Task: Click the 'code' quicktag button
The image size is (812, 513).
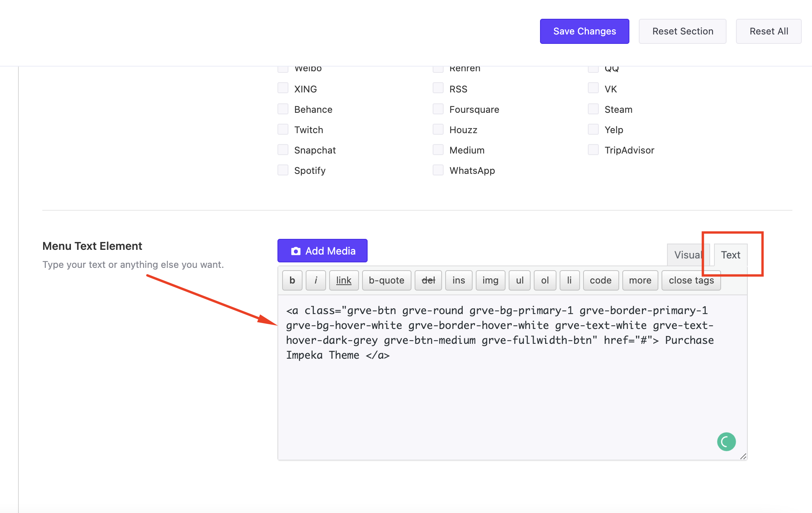Action: 600,280
